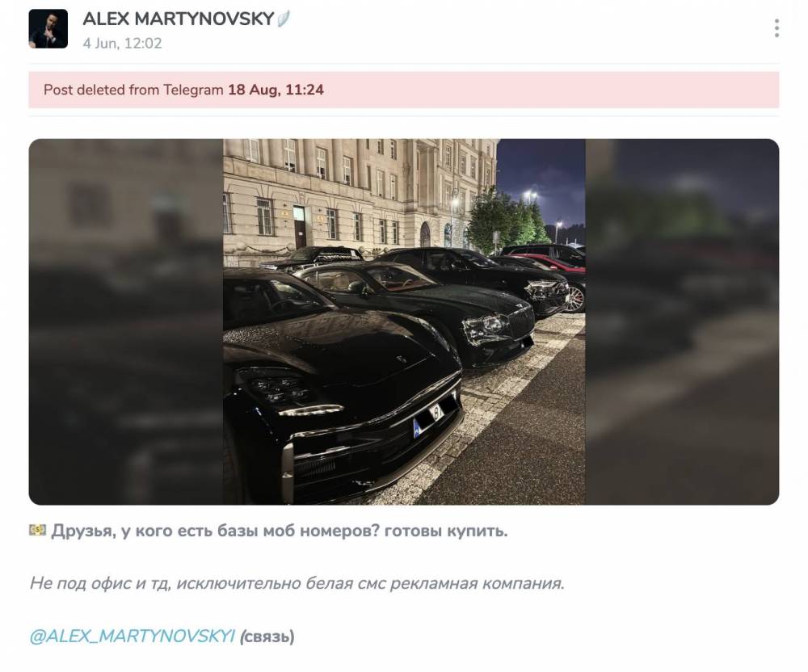Image resolution: width=808 pixels, height=672 pixels.
Task: Open the ALEX MARTYNOVSKY channel name
Action: point(179,19)
